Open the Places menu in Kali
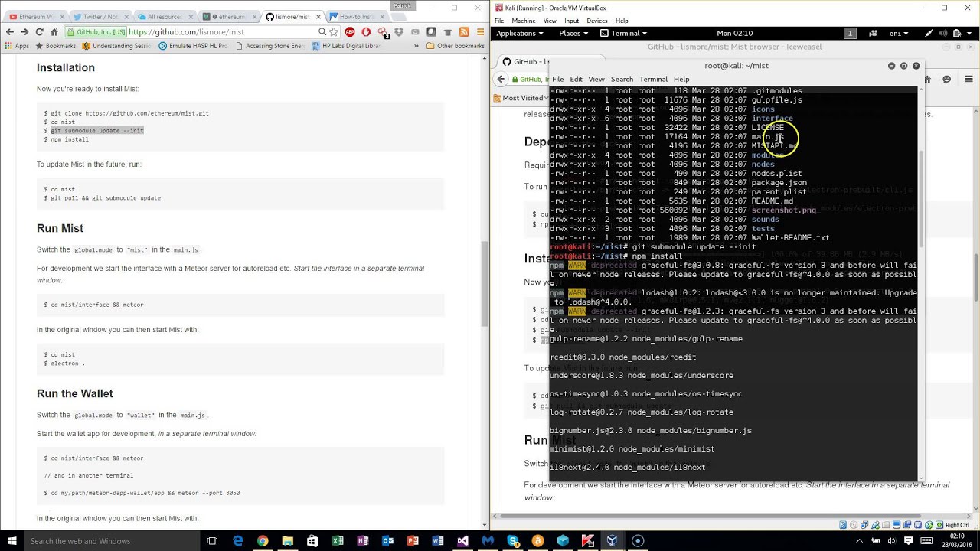 [x=573, y=33]
